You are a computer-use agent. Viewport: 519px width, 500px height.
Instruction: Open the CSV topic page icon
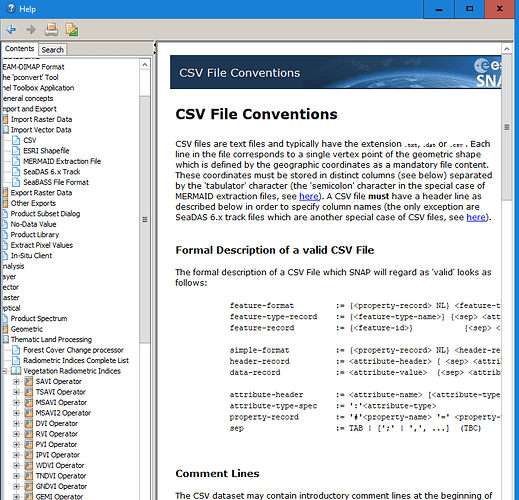[16, 140]
